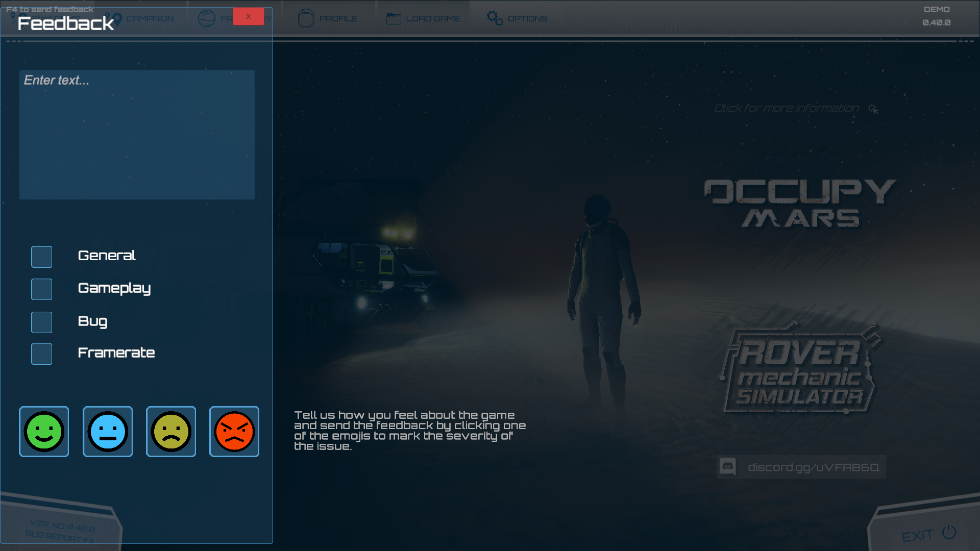The width and height of the screenshot is (980, 551).
Task: Click the red angry face emoji
Action: 234,432
